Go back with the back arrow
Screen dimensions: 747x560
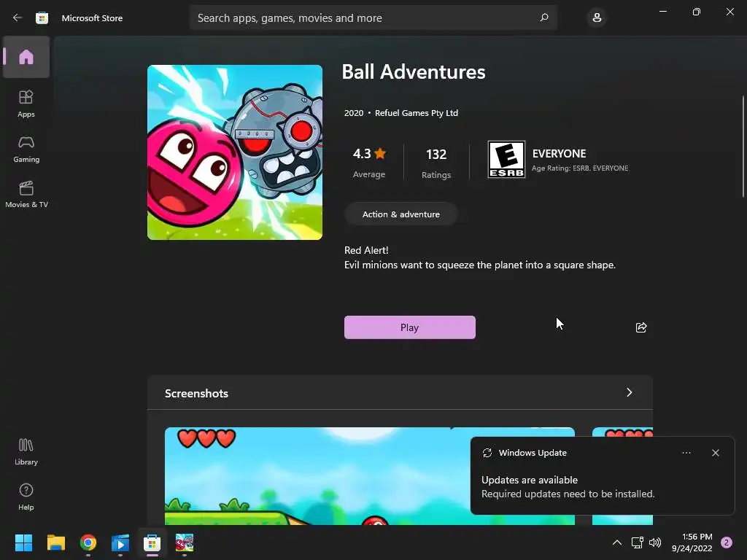point(18,17)
